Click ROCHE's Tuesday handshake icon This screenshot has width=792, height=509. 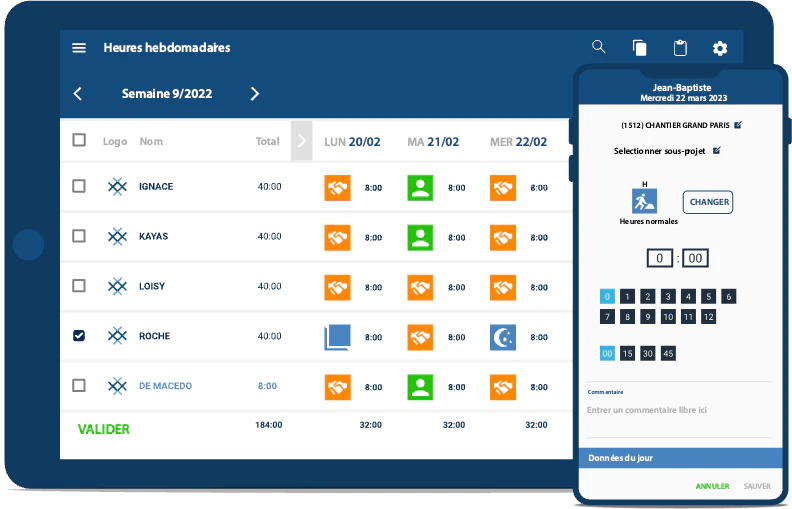[x=420, y=337]
